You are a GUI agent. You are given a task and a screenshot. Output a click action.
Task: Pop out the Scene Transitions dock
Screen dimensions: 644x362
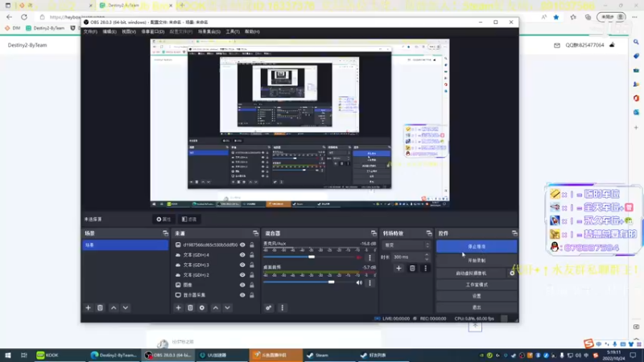tap(429, 233)
